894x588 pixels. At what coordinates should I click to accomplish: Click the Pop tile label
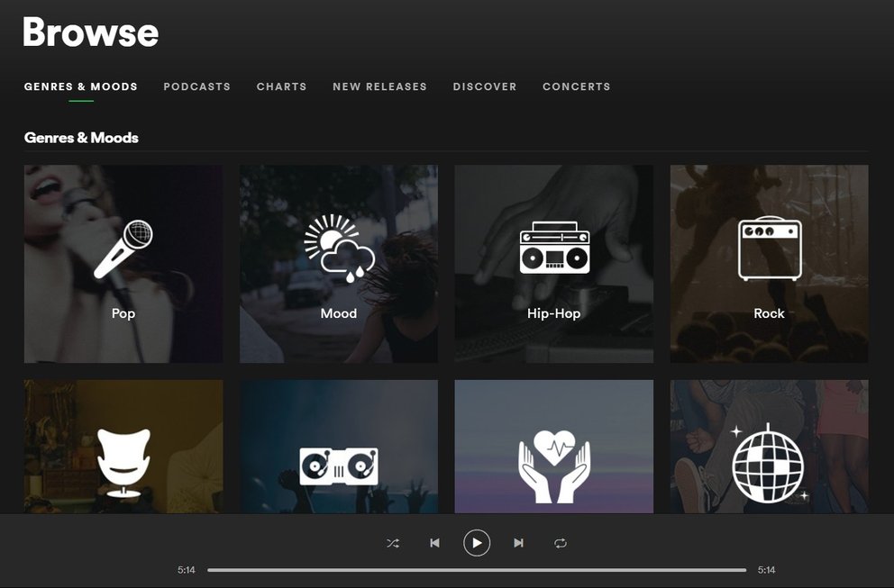pos(123,313)
